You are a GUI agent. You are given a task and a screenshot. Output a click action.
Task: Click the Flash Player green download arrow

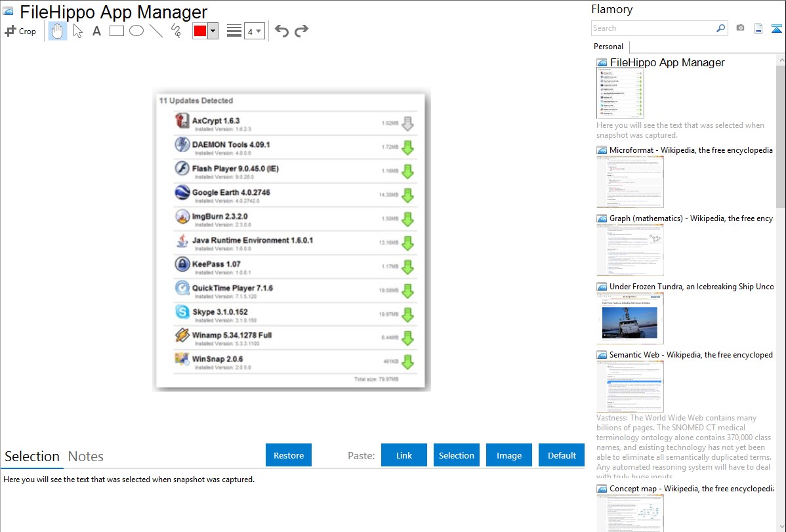pyautogui.click(x=407, y=171)
